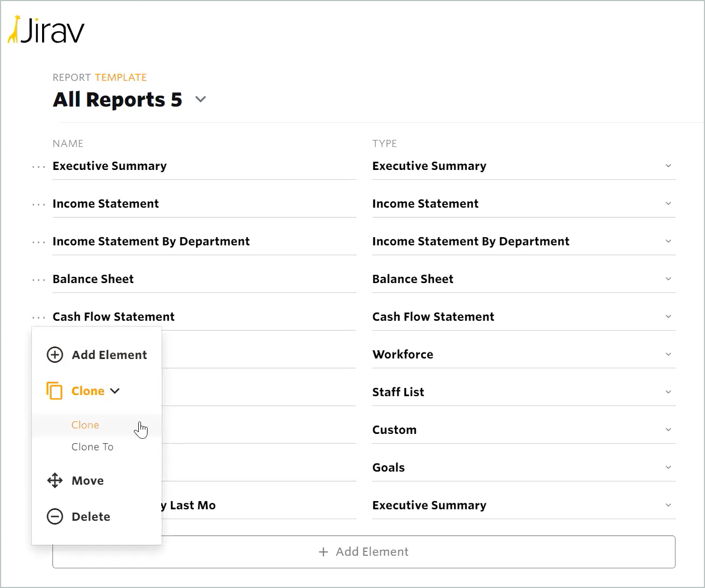
Task: Open the three-dot menu for Income Statement row
Action: [39, 204]
